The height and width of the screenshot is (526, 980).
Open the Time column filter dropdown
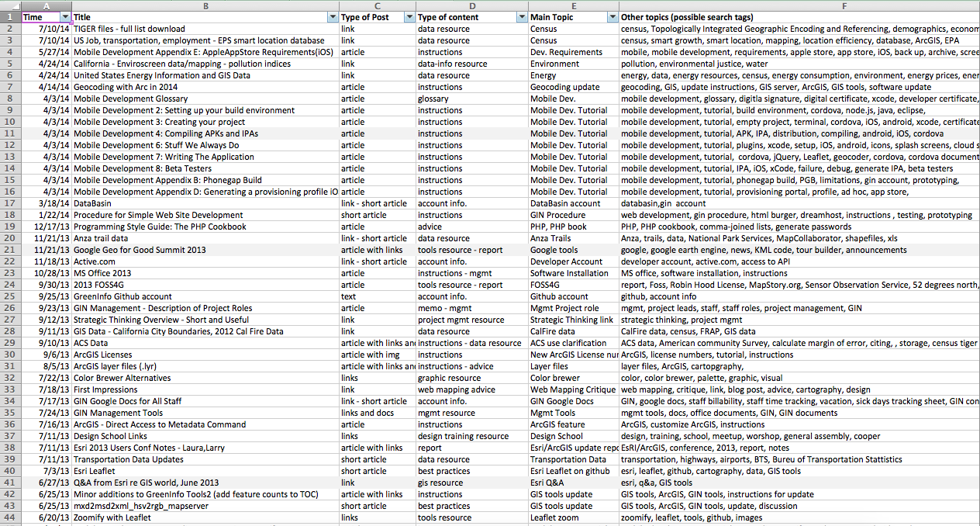pyautogui.click(x=65, y=17)
